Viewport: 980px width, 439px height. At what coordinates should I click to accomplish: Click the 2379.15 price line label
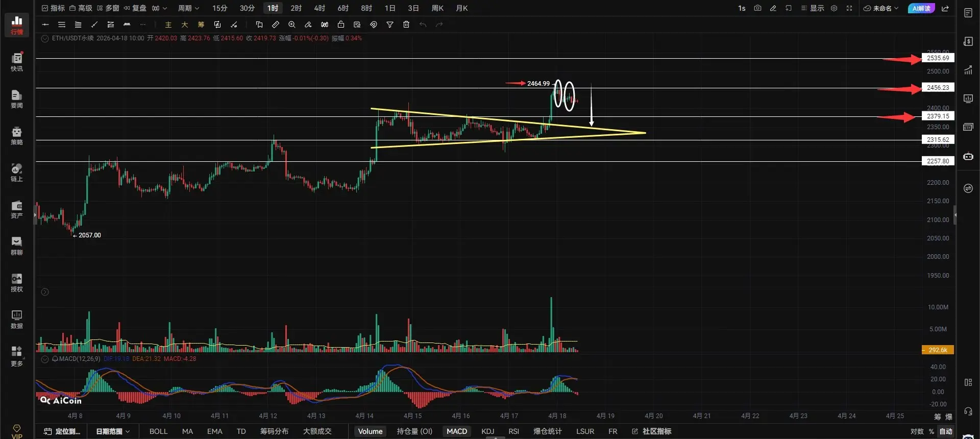click(938, 116)
